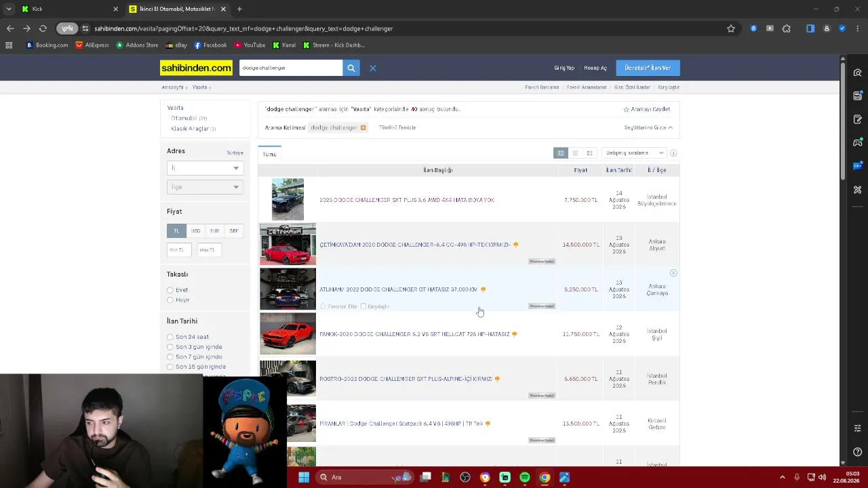868x488 pixels.
Task: Bookmark this page with the star icon
Action: click(731, 28)
